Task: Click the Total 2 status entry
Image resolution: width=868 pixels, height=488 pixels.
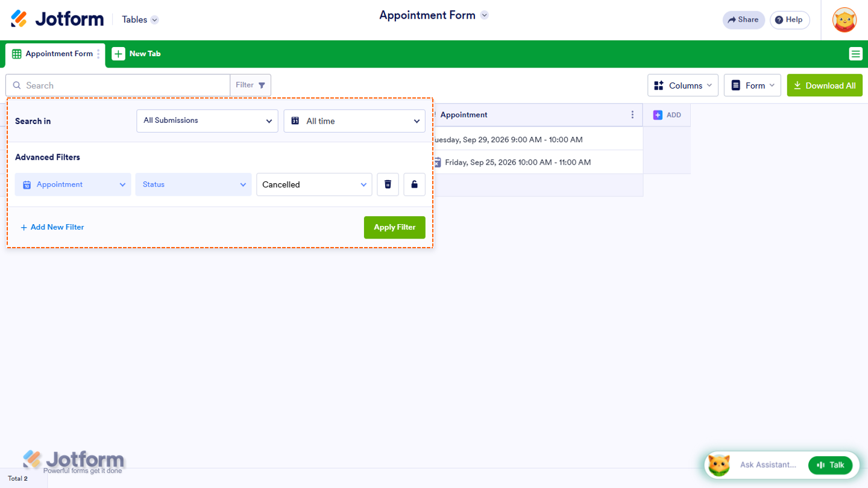Action: coord(18,478)
